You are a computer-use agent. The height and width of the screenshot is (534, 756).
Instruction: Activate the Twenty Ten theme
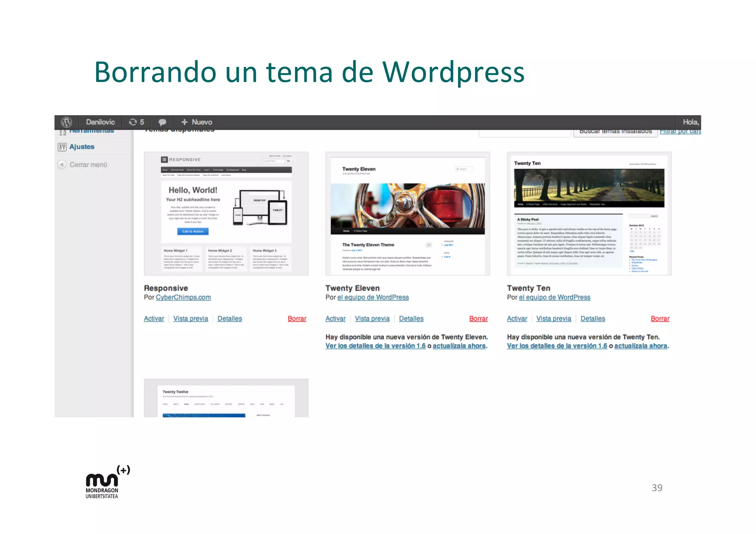coord(517,318)
